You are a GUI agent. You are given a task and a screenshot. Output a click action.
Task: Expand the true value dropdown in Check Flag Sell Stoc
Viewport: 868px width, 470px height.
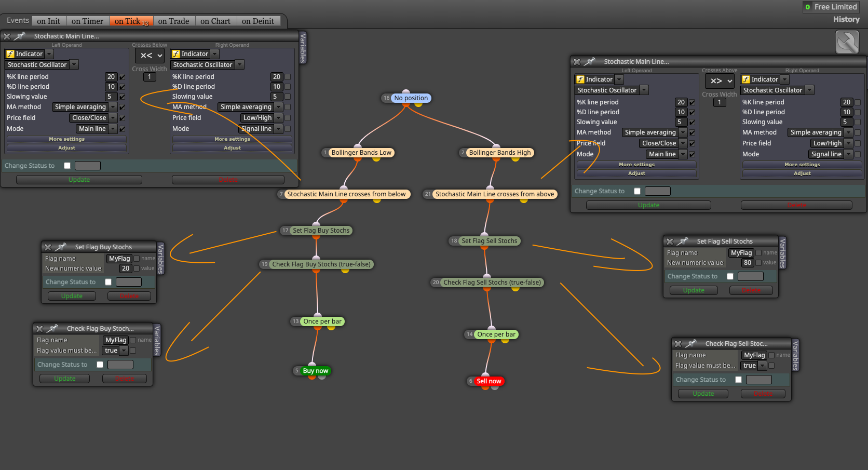coord(762,366)
